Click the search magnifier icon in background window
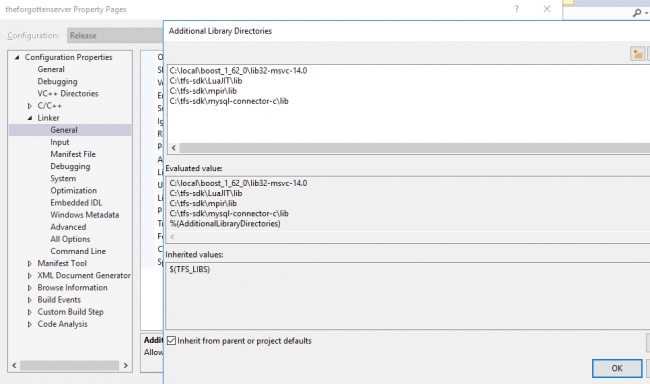The image size is (650, 384). (637, 13)
